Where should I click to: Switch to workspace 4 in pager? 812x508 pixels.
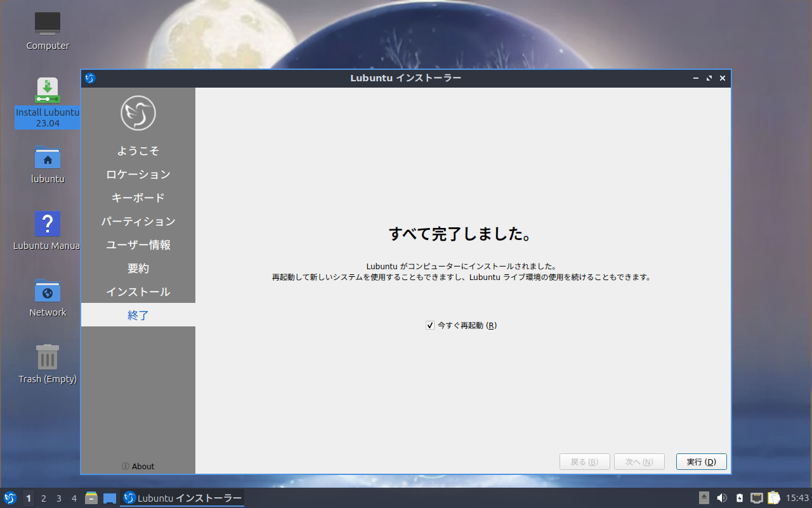click(x=74, y=498)
